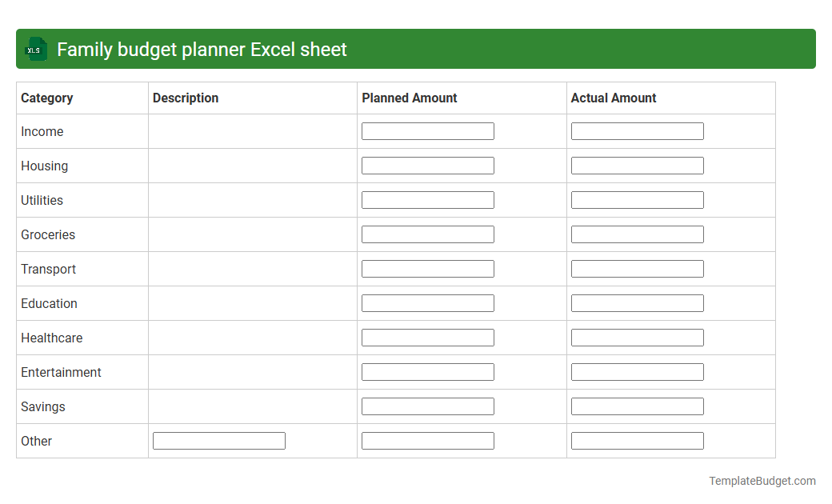832x504 pixels.
Task: Click the Actual Amount field for Income
Action: pyautogui.click(x=637, y=130)
